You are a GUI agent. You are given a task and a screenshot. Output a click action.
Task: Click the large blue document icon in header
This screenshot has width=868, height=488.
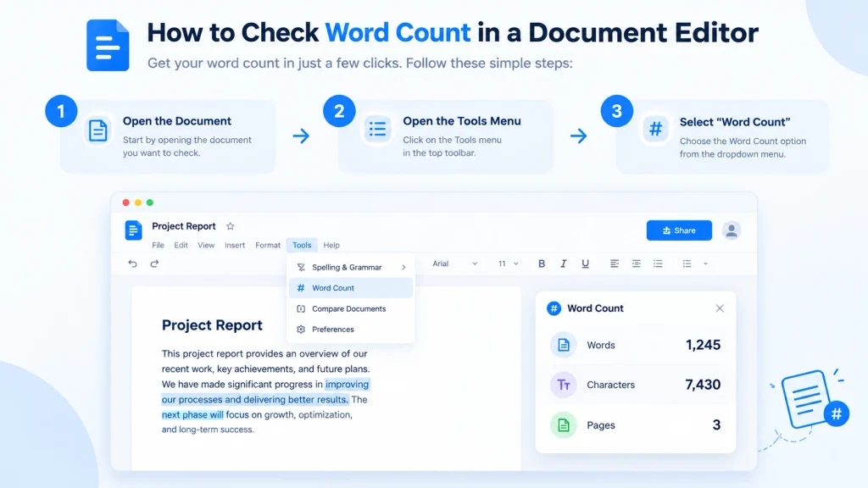(x=108, y=46)
